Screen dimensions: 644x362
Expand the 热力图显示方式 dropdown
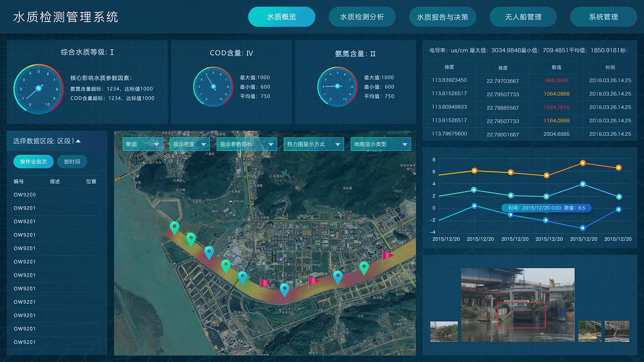[x=313, y=144]
